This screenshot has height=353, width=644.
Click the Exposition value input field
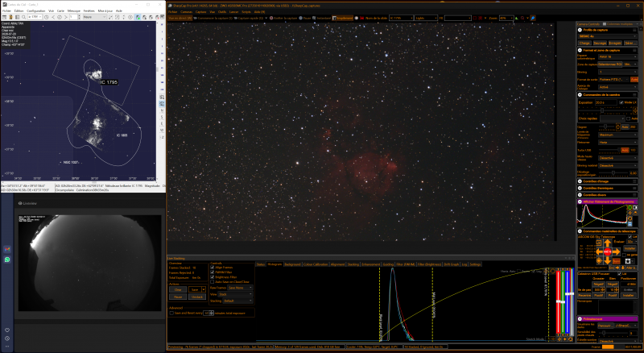pos(606,102)
